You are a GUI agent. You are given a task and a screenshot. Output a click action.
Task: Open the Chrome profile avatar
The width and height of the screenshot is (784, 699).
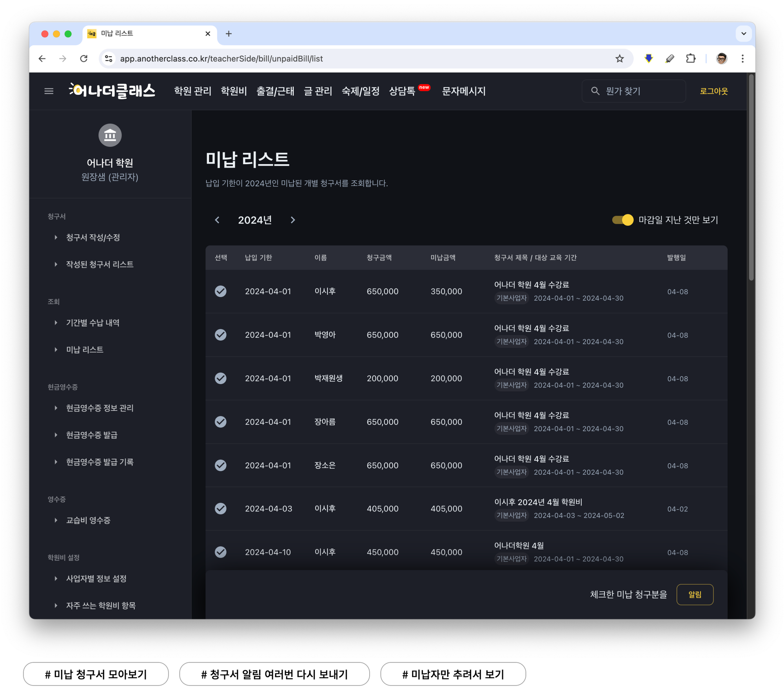[721, 58]
